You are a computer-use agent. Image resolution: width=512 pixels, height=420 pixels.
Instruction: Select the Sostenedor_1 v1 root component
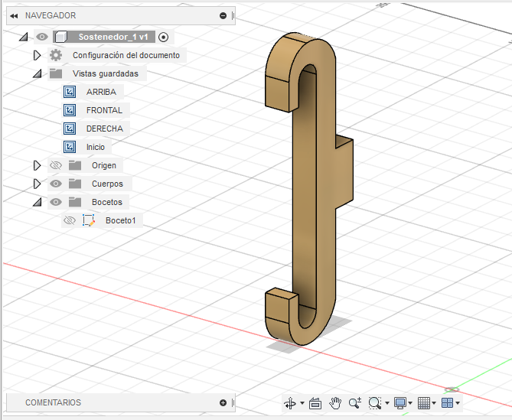[113, 37]
